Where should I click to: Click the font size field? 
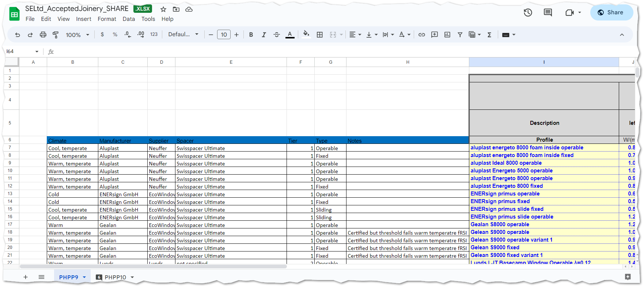pos(224,35)
